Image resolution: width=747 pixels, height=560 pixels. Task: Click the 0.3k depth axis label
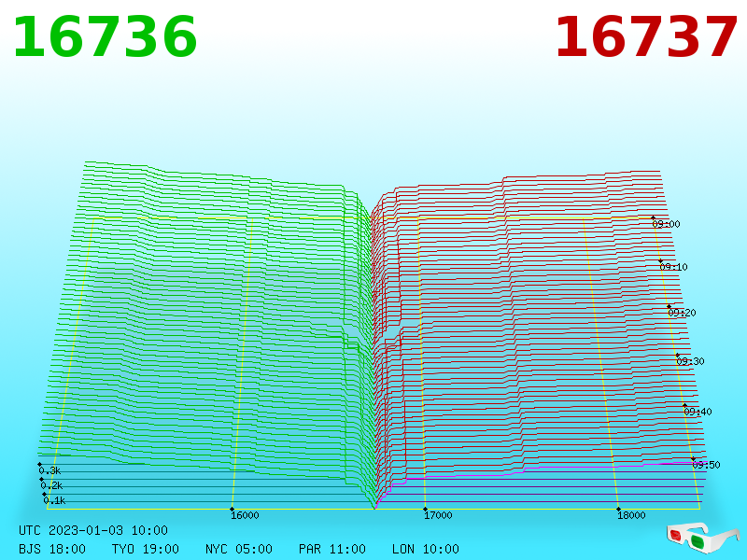(49, 470)
